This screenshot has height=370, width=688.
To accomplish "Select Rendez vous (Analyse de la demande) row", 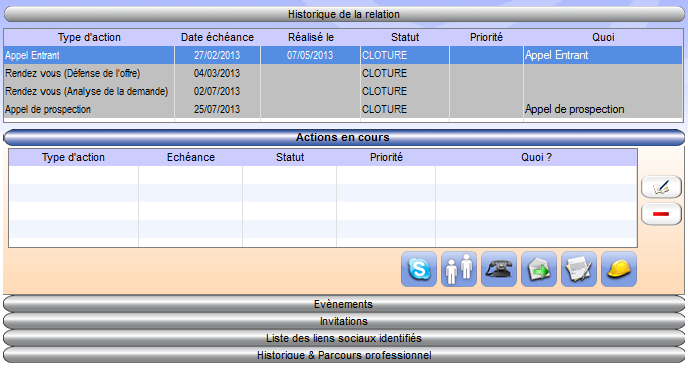I will click(343, 91).
